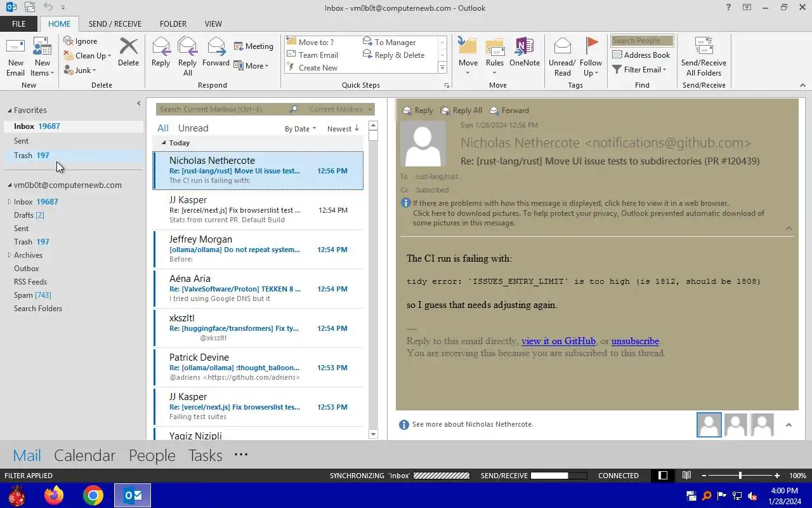Switch to the SEND / RECEIVE tab
This screenshot has height=508, width=812.
coord(115,24)
